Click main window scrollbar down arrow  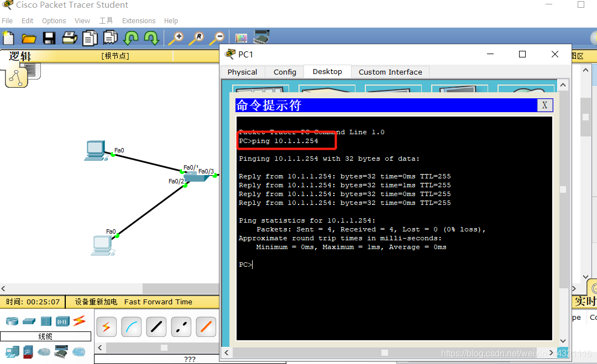(585, 277)
